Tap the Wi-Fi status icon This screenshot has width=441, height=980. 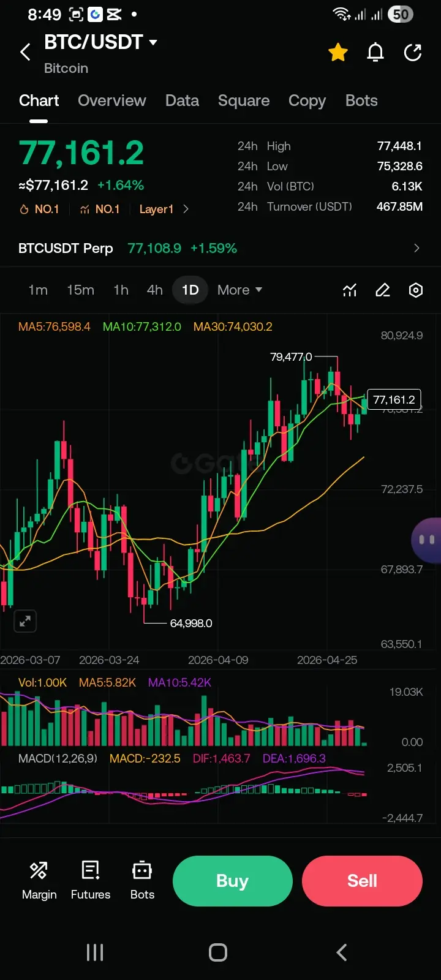coord(342,14)
